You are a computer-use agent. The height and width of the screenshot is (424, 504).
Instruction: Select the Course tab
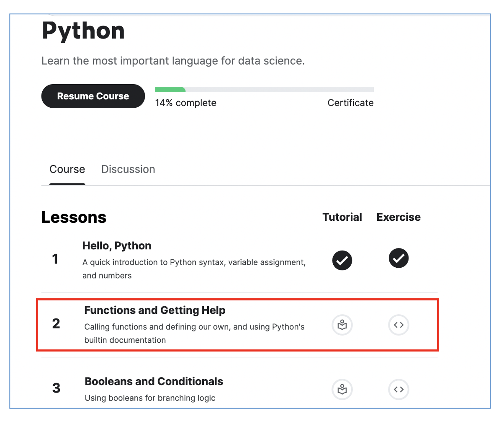coord(67,169)
